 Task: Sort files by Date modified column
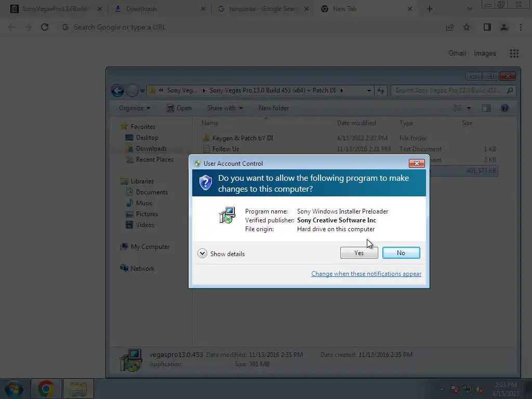pyautogui.click(x=356, y=123)
